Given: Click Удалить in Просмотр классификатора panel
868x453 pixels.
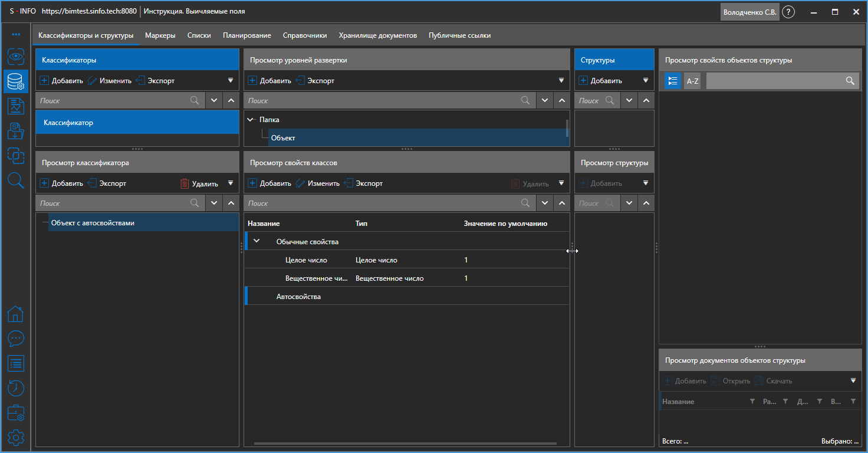Looking at the screenshot, I should [x=199, y=183].
